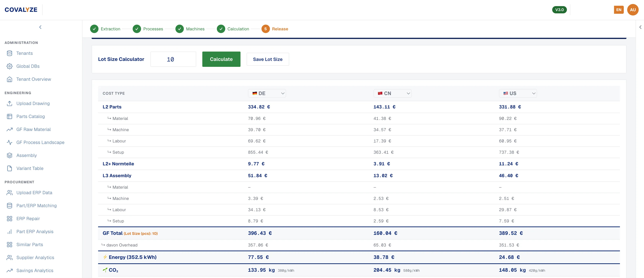Click the Extraction step checkmark icon
This screenshot has width=644, height=278.
click(94, 29)
